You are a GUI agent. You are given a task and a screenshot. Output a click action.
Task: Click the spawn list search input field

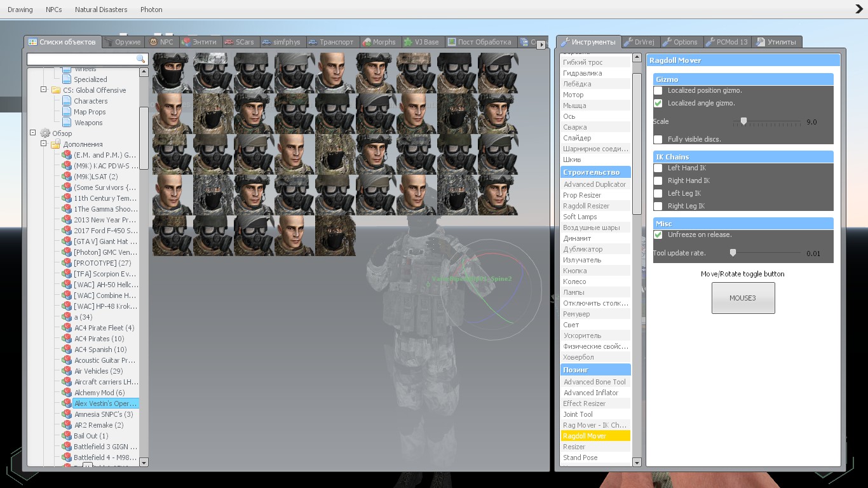[87, 58]
